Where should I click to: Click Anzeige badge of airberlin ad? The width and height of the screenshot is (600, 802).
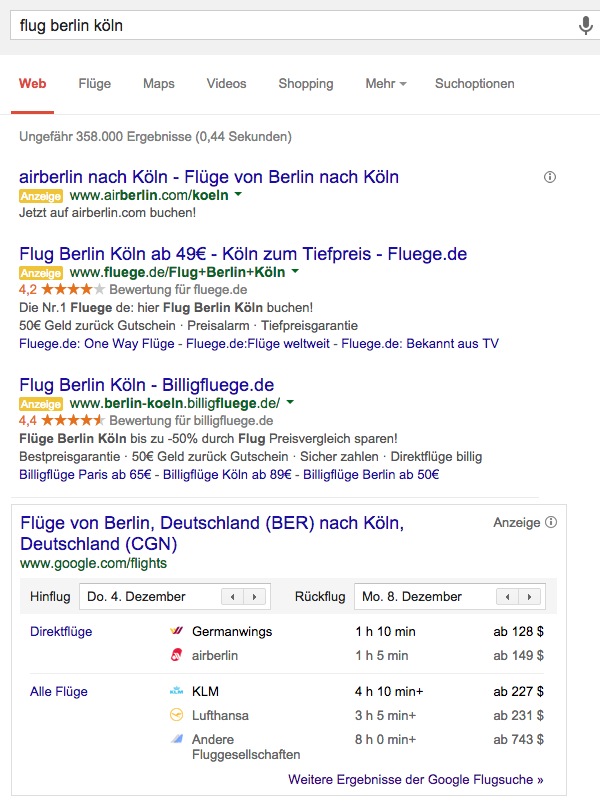coord(41,196)
